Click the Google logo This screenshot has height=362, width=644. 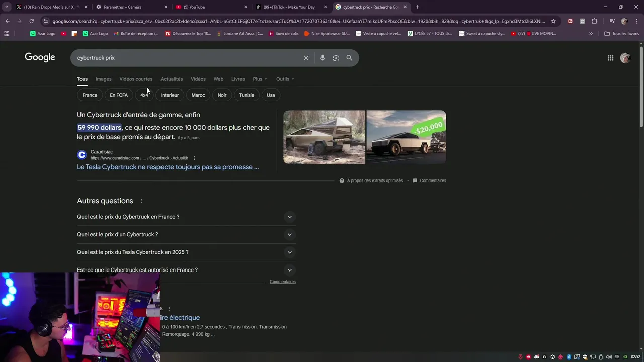pos(40,57)
